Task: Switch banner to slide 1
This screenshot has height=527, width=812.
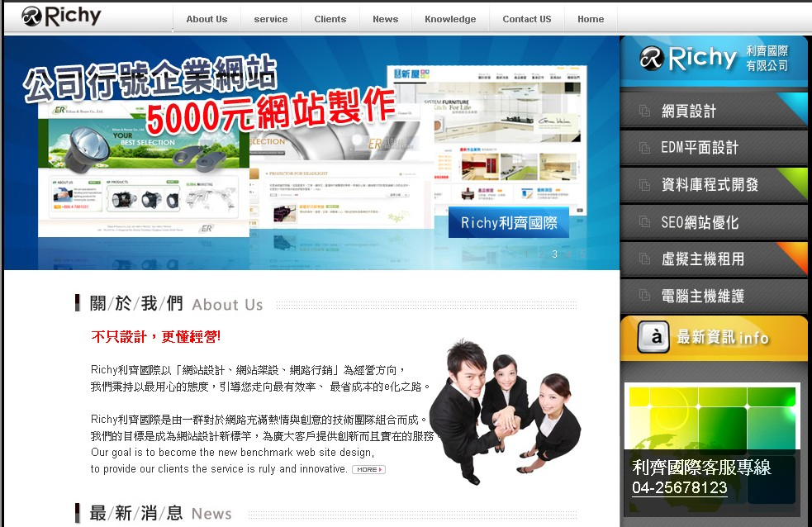Action: point(526,254)
